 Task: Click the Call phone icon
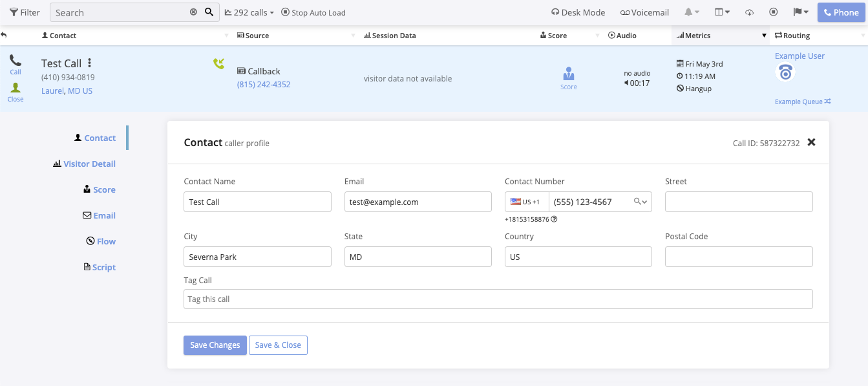click(16, 61)
